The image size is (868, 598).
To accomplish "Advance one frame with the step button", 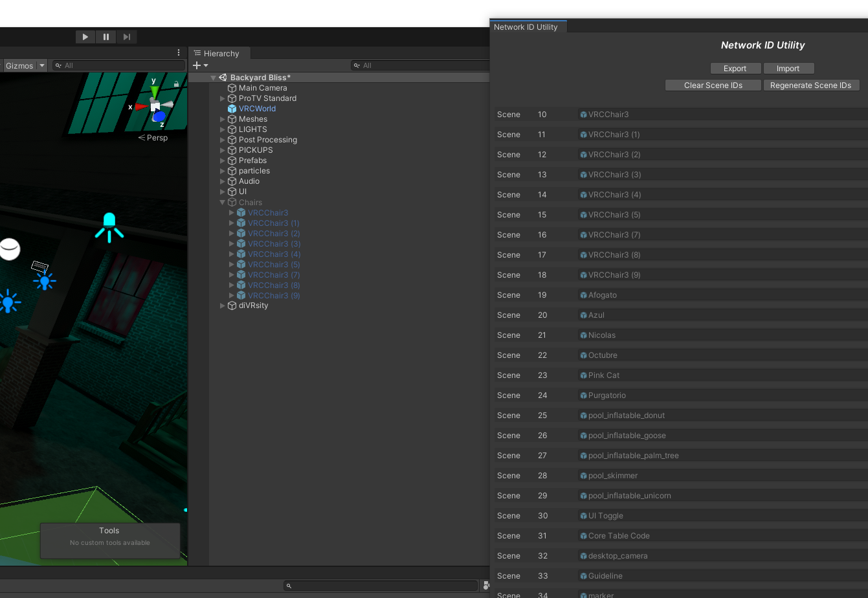I will 127,37.
